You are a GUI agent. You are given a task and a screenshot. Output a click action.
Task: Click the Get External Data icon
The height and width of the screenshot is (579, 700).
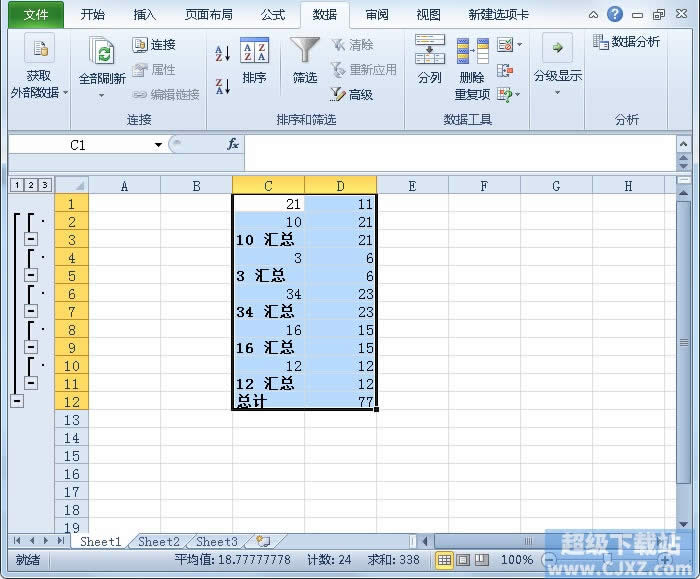pos(40,48)
